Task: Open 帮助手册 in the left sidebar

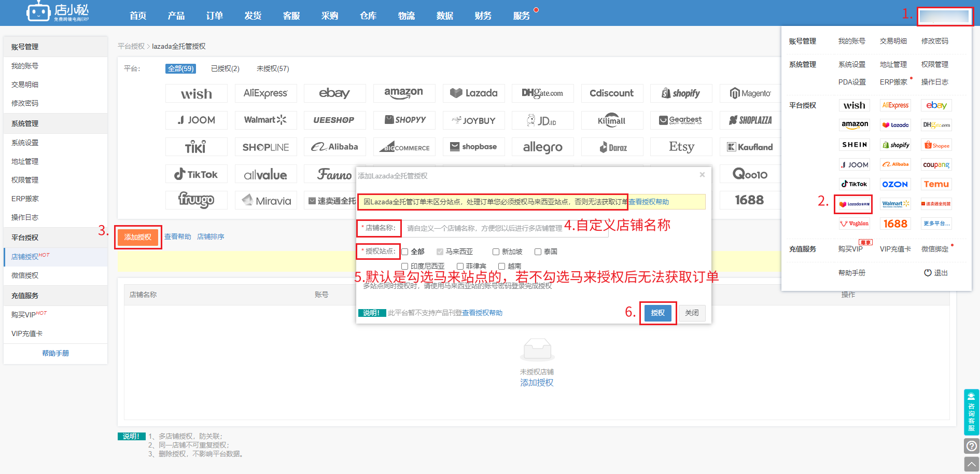Action: (55, 353)
